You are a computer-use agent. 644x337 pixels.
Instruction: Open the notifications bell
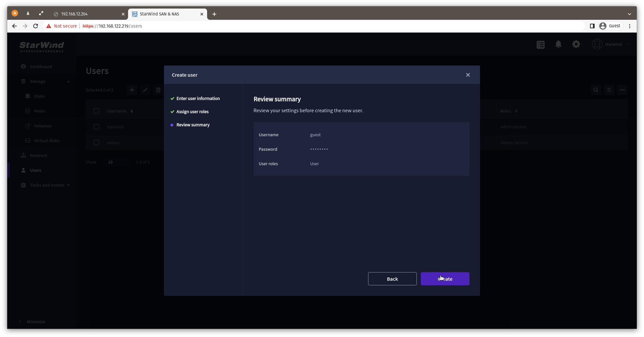(x=558, y=44)
